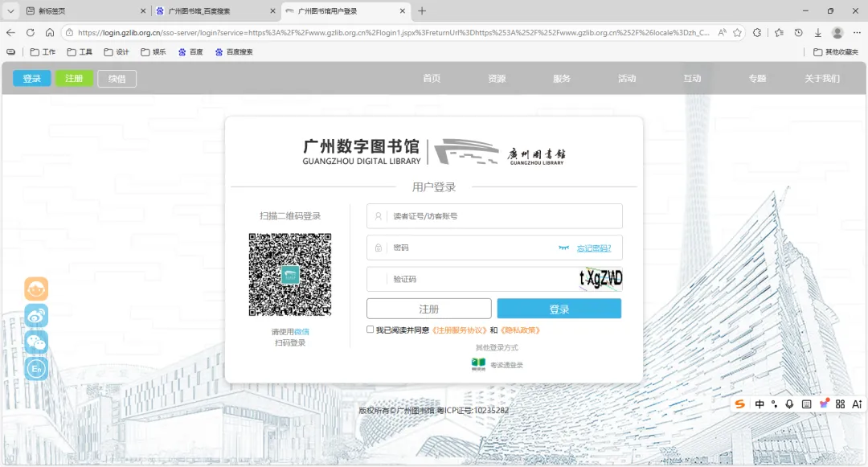Toggle password visibility eye icon

(563, 248)
